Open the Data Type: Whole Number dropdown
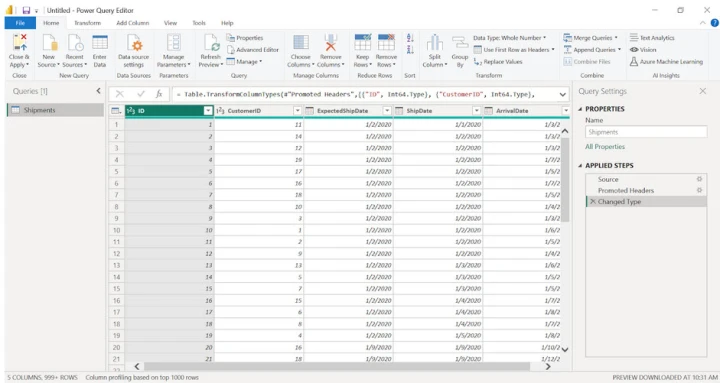720x383 pixels. pos(510,38)
